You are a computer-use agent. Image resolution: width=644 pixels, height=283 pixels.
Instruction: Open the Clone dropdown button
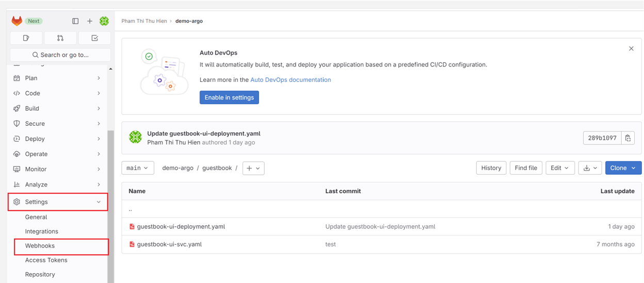coord(623,168)
